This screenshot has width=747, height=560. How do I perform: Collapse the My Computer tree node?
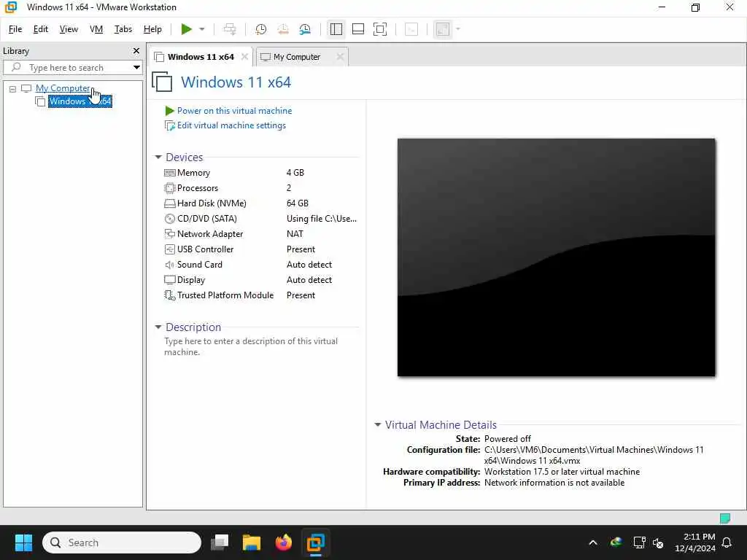(x=13, y=88)
